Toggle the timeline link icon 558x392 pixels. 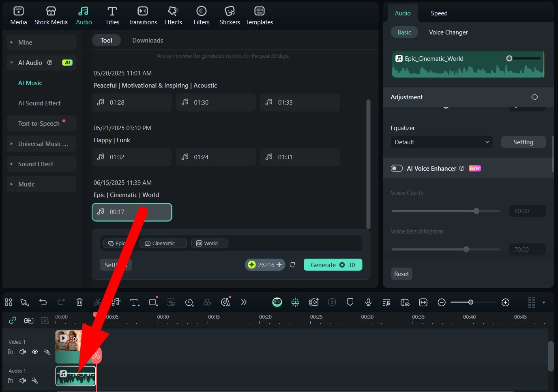[x=13, y=320]
